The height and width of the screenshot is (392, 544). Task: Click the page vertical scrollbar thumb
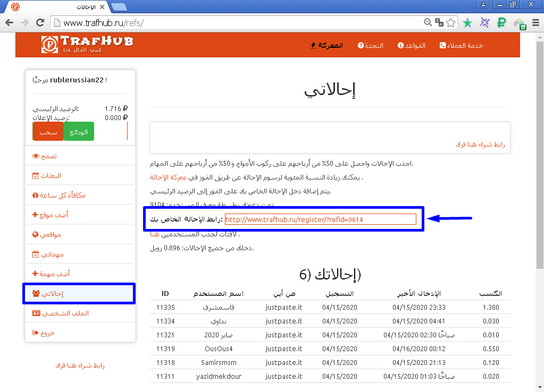coord(540,155)
